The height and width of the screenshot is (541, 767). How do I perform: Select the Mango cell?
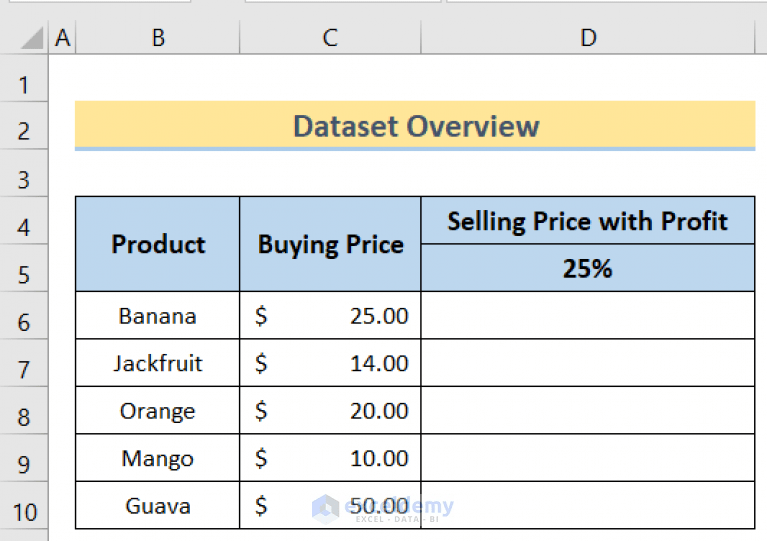[158, 458]
